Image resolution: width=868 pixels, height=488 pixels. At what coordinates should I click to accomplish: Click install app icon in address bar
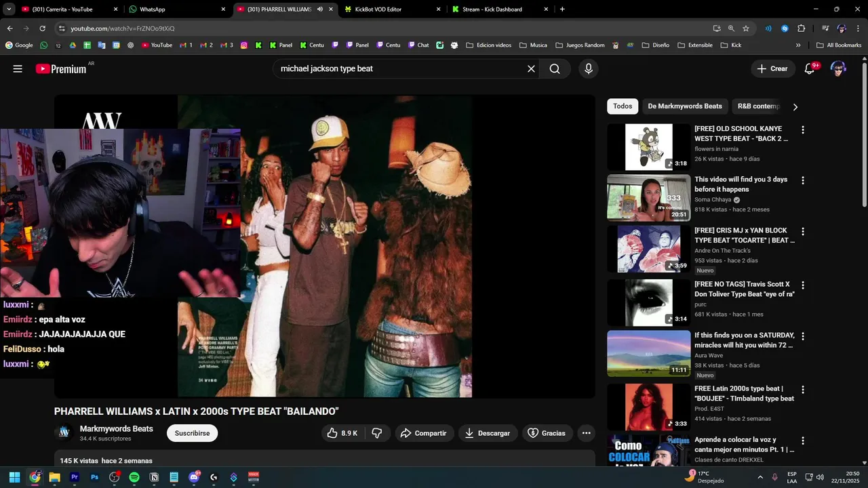click(717, 28)
